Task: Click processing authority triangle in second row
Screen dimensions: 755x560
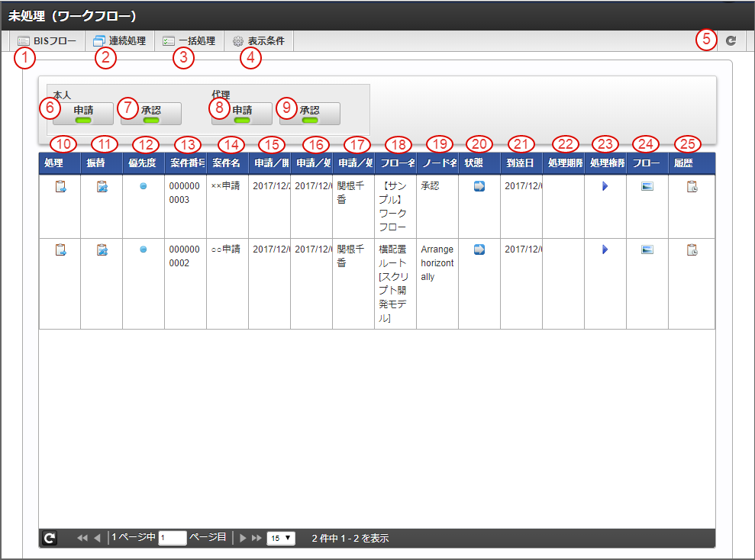Action: [x=605, y=249]
